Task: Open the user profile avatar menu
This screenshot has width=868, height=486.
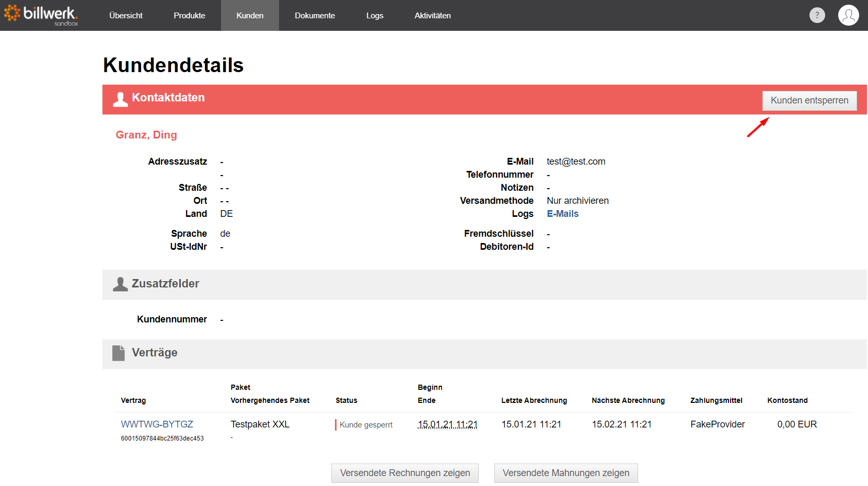Action: [x=848, y=15]
